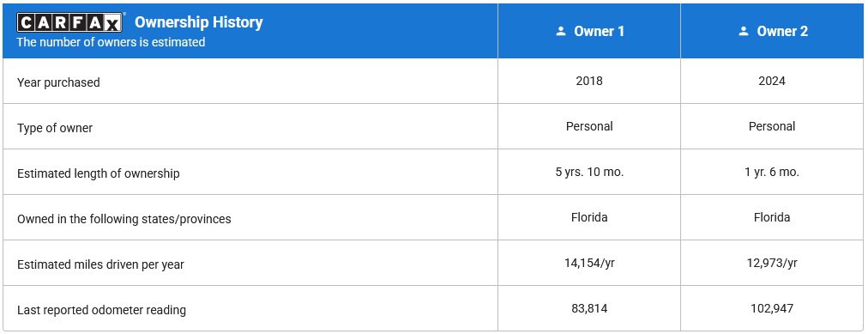Select the Owner 2 column header
The image size is (868, 334).
point(772,31)
